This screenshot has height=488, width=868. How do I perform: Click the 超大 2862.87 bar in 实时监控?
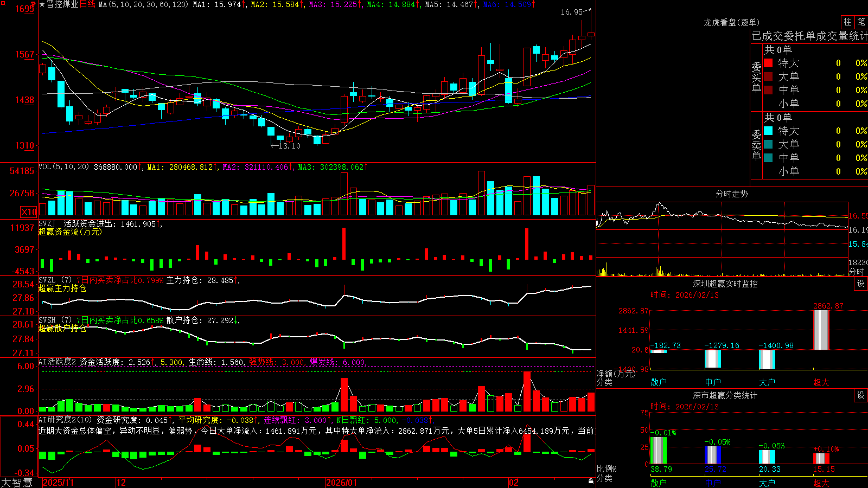[821, 330]
